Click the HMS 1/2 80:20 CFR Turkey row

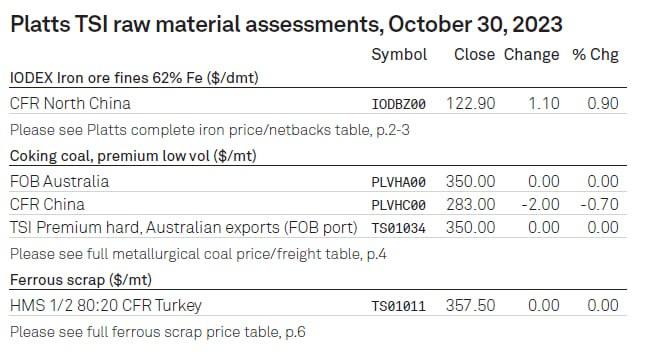coord(318,305)
